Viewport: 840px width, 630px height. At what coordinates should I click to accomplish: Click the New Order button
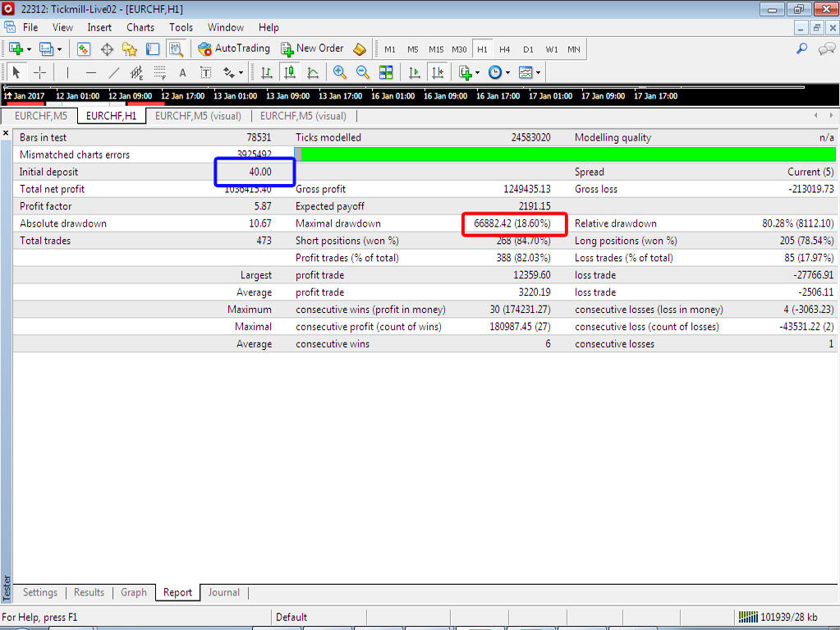[312, 48]
